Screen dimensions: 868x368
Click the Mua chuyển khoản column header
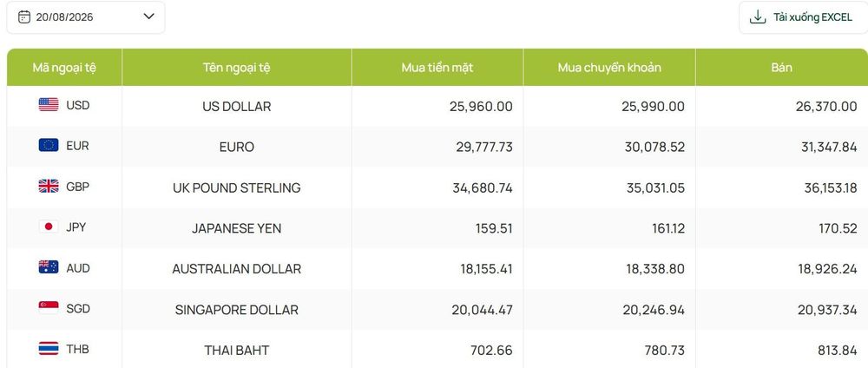point(609,68)
